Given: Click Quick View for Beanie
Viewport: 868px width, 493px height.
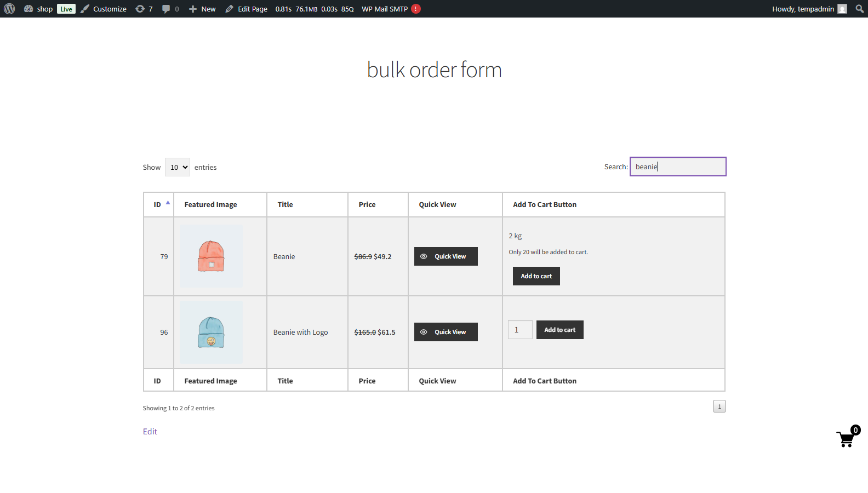Looking at the screenshot, I should 446,256.
